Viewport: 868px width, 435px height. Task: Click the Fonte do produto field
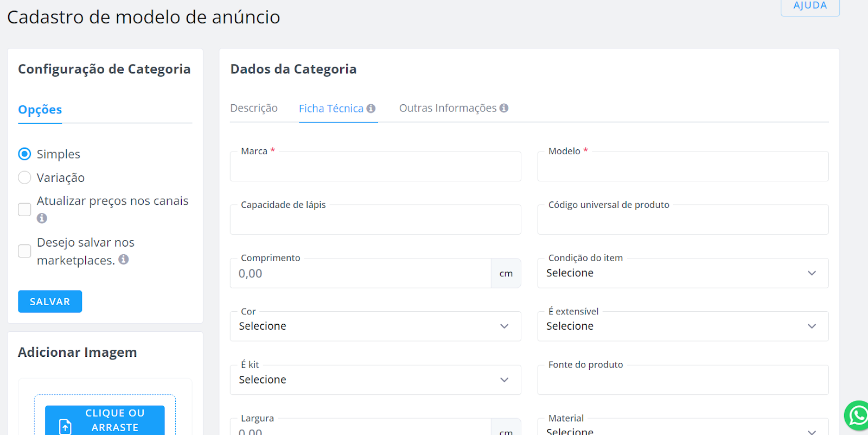pyautogui.click(x=682, y=380)
